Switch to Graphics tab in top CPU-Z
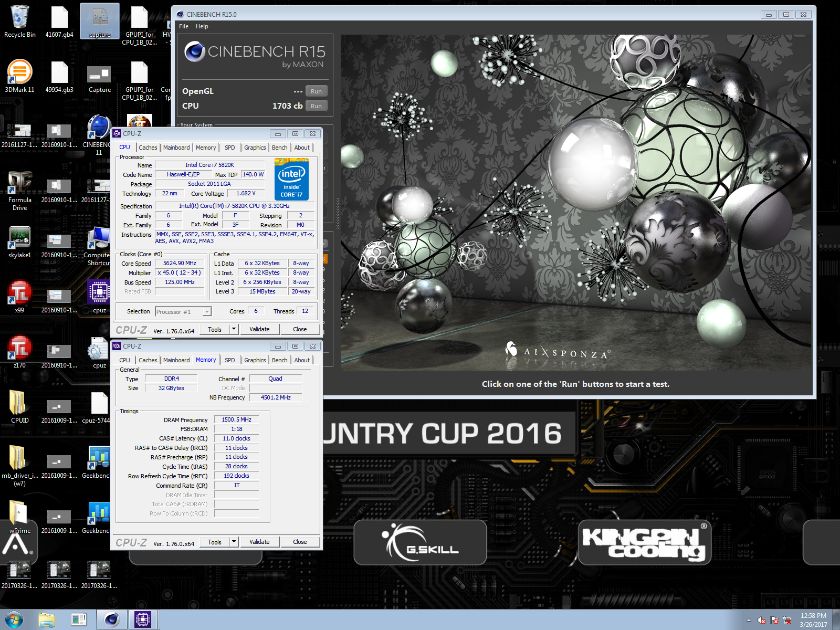Image resolution: width=840 pixels, height=630 pixels. [255, 148]
